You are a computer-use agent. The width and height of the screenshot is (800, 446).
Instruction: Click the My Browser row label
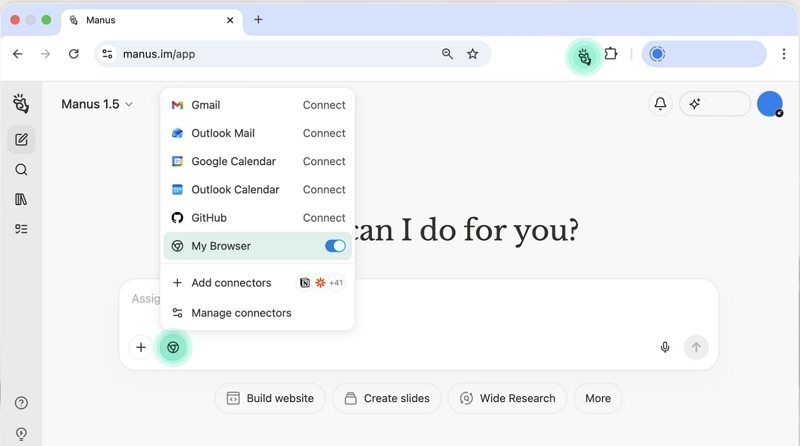[x=221, y=246]
